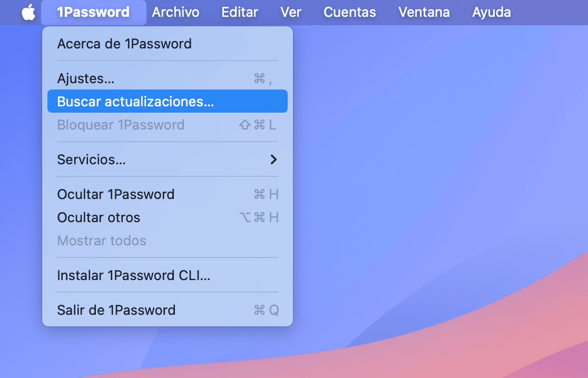
Task: Open the Archivo menu
Action: pos(175,12)
